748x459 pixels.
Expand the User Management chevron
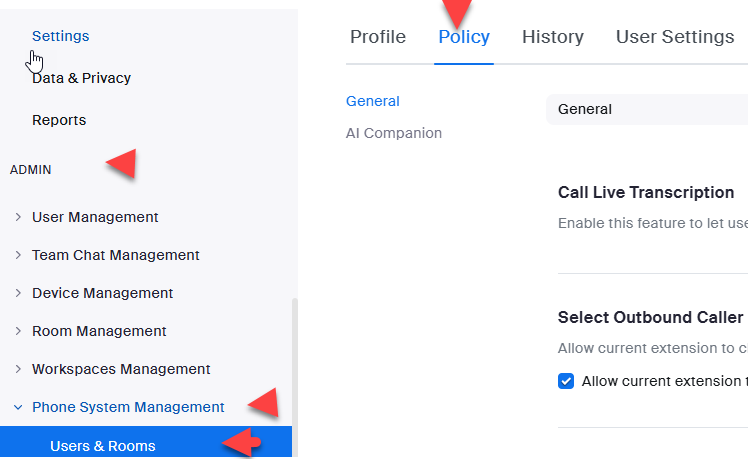(18, 217)
